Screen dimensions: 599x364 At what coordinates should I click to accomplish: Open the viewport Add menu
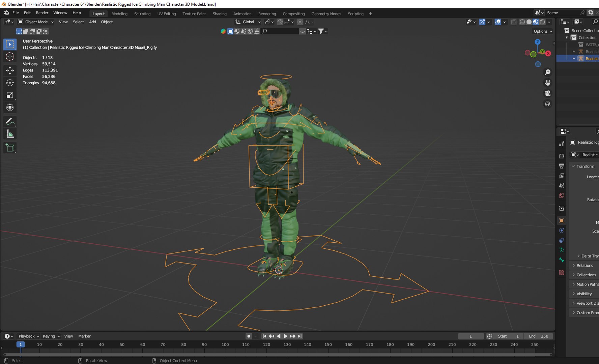(92, 22)
